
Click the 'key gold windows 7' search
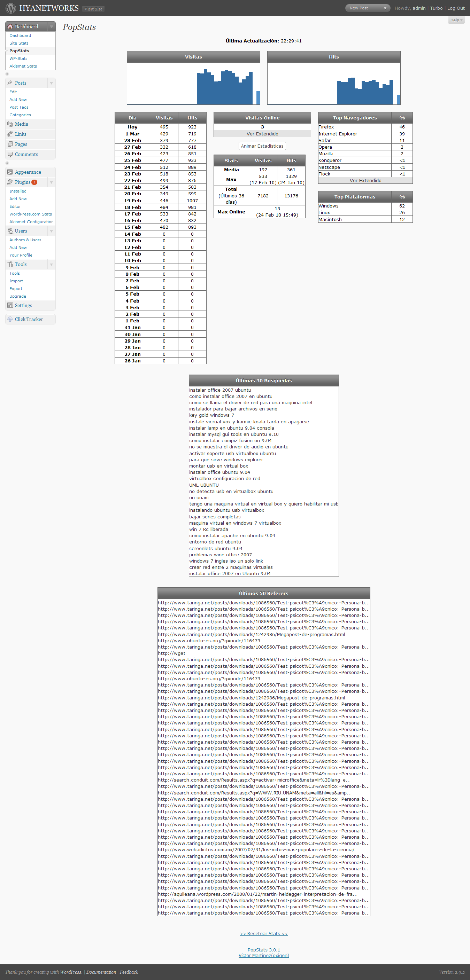[212, 415]
